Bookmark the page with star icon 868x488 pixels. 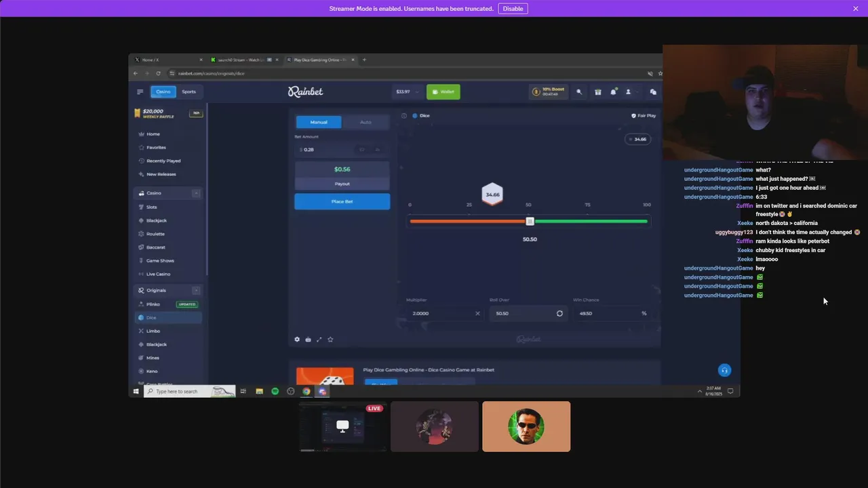coord(660,73)
